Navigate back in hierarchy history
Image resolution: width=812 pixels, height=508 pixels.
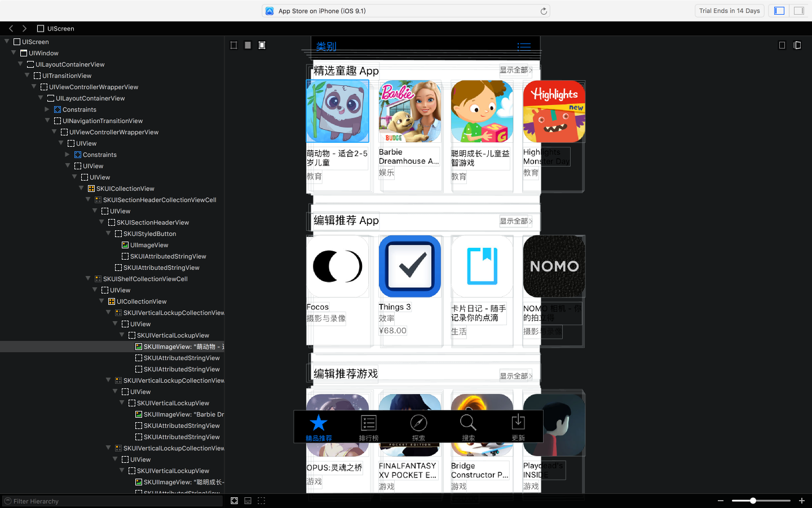(11, 28)
